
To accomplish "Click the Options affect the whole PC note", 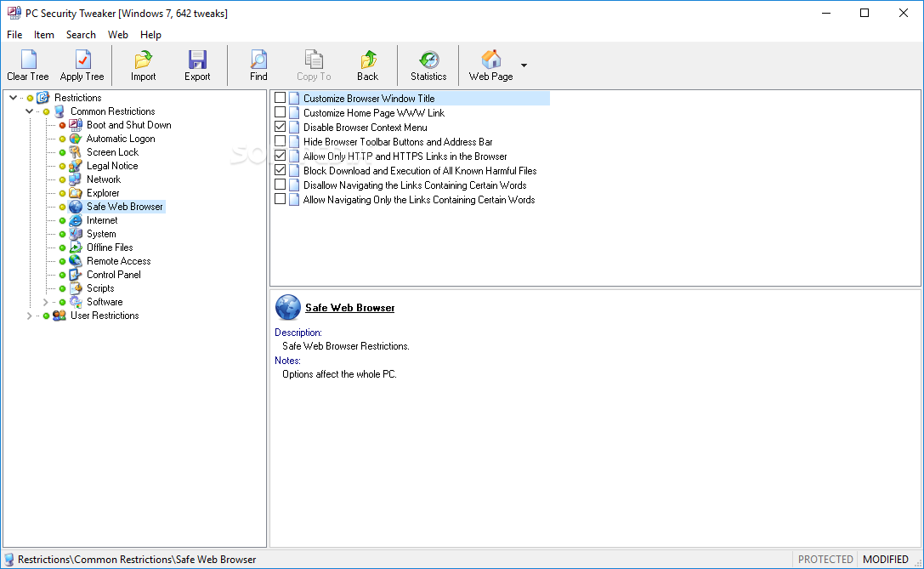I will [339, 374].
